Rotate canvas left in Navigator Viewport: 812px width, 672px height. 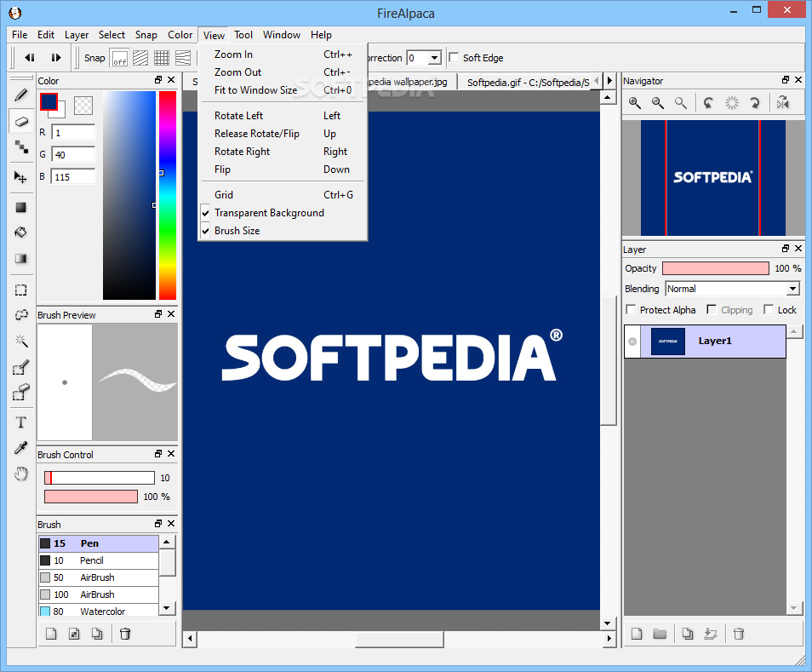click(x=708, y=103)
